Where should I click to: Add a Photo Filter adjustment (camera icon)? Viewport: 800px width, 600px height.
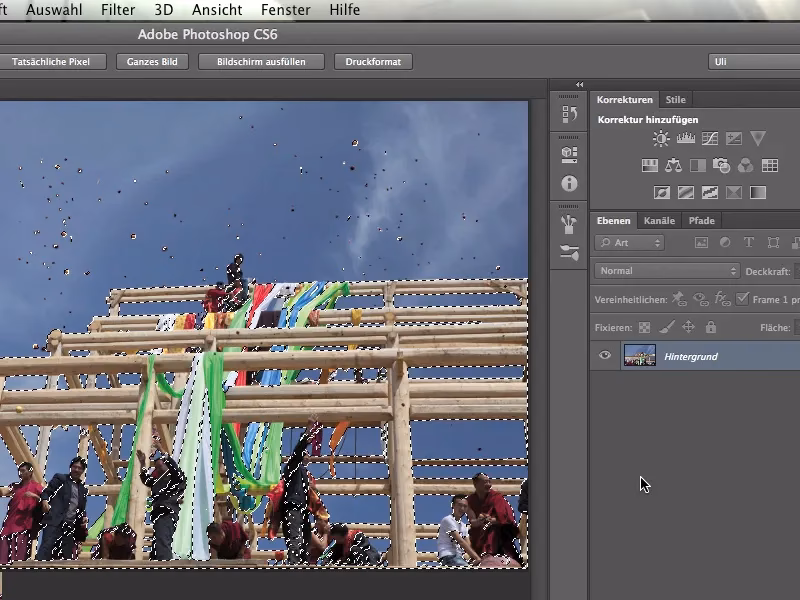tap(721, 165)
